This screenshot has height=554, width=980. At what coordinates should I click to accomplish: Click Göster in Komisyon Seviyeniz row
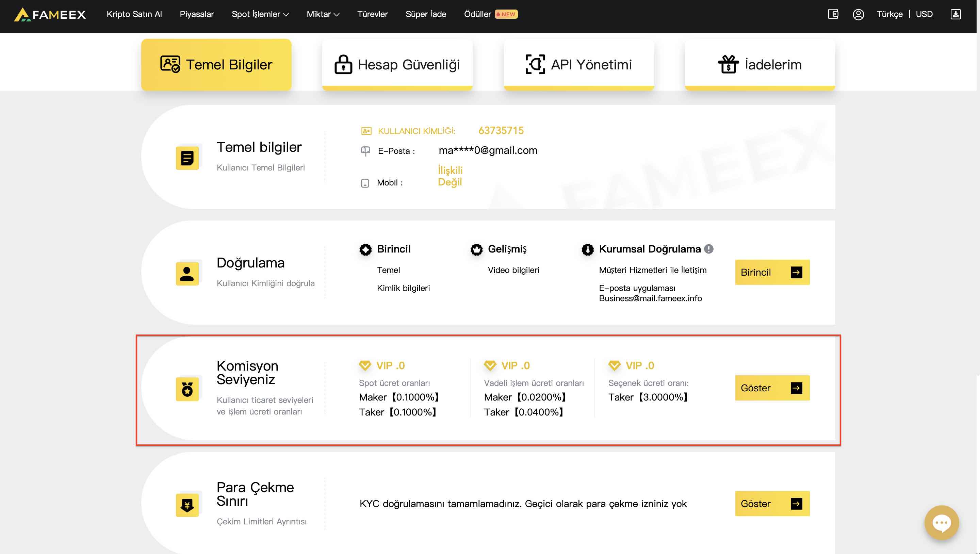772,388
